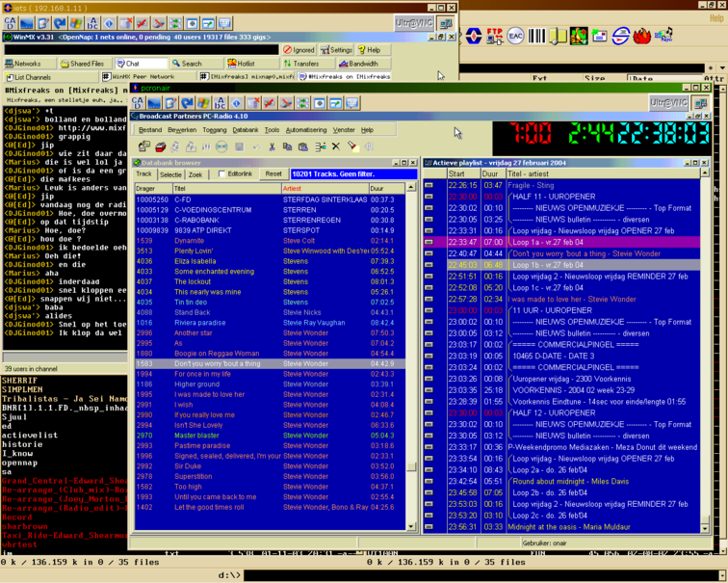Click the blue hexagon icon in background toolbar
The width and height of the screenshot is (728, 583).
pyautogui.click(x=474, y=36)
